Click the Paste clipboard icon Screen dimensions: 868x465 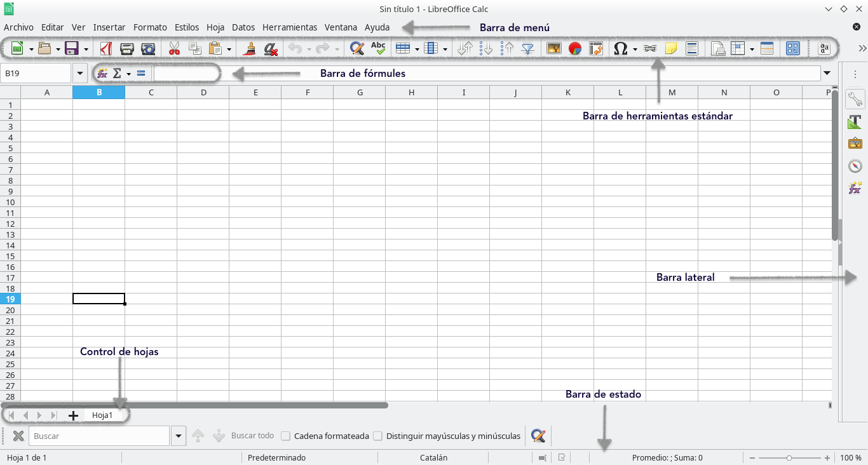[215, 48]
